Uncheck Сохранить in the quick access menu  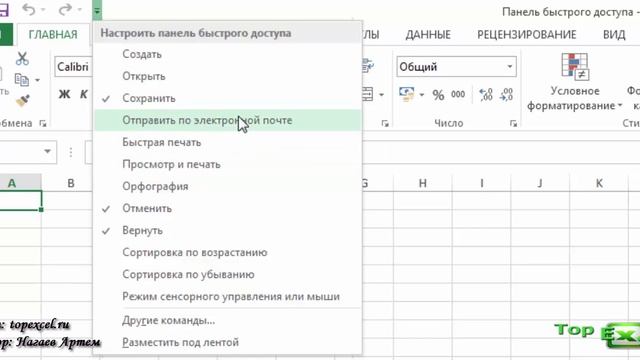[228, 98]
